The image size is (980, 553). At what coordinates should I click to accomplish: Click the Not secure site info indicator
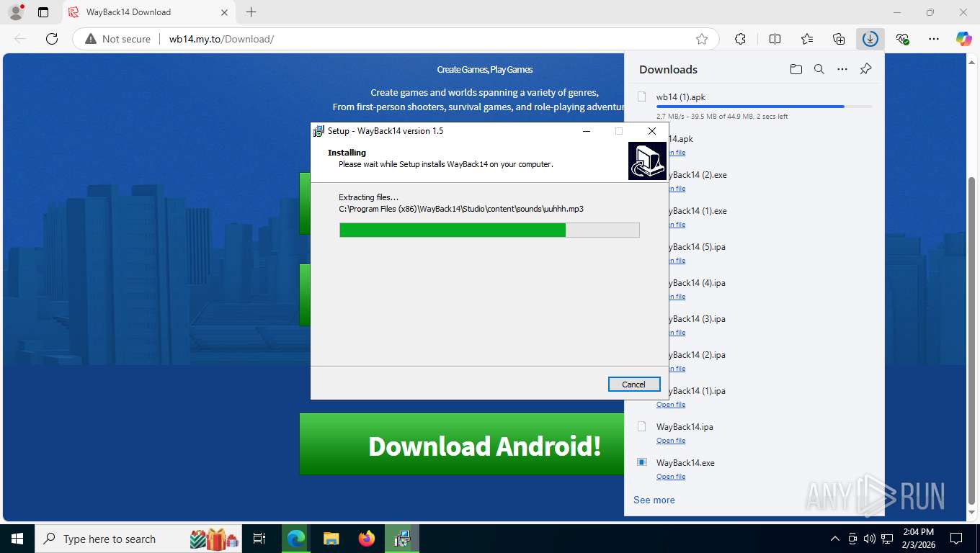pyautogui.click(x=118, y=39)
